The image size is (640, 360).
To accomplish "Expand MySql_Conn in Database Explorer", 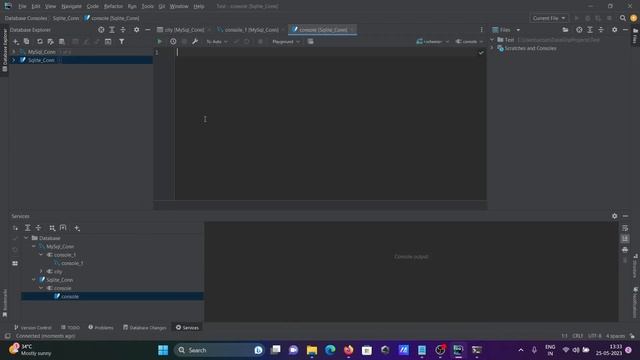I will [x=13, y=52].
